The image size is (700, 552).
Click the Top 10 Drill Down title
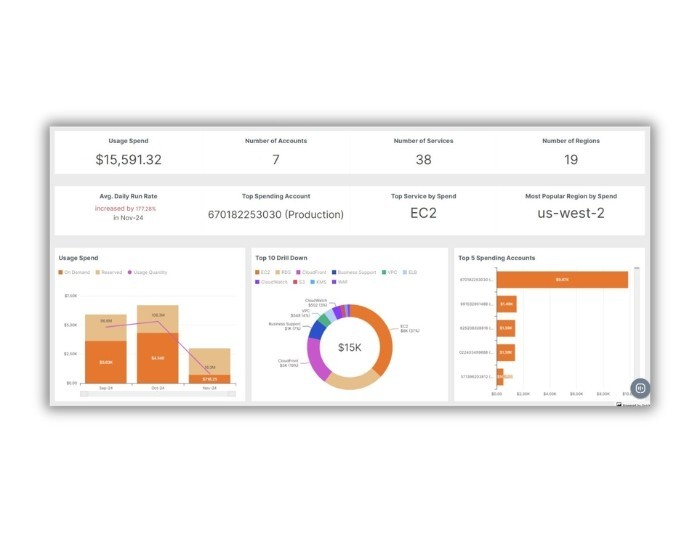[281, 258]
